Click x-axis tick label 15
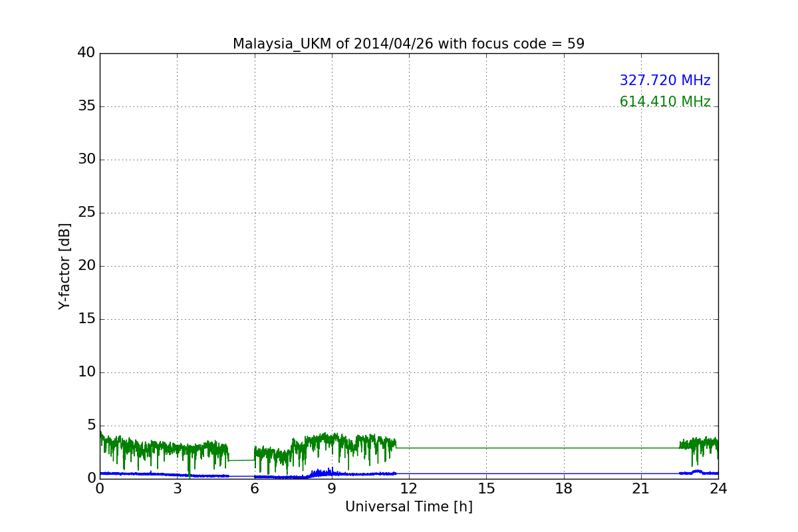This screenshot has width=798, height=532. pos(486,488)
